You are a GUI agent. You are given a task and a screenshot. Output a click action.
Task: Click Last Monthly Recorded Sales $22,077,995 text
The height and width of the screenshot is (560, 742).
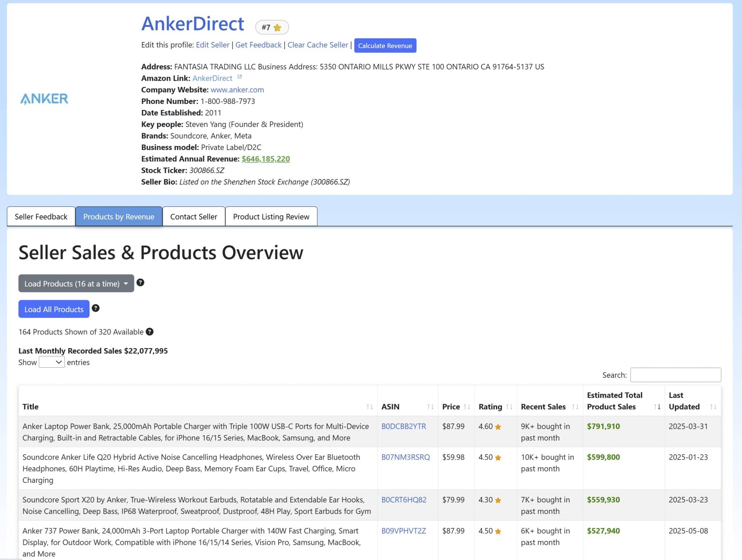[x=93, y=350]
